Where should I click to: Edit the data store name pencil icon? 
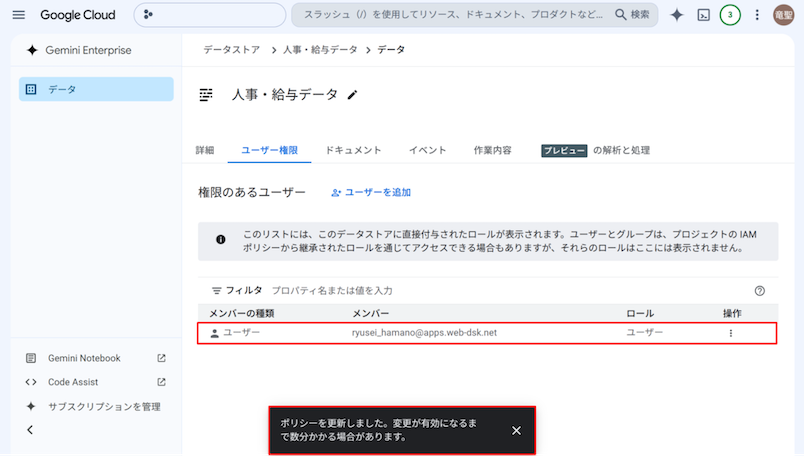click(x=352, y=95)
